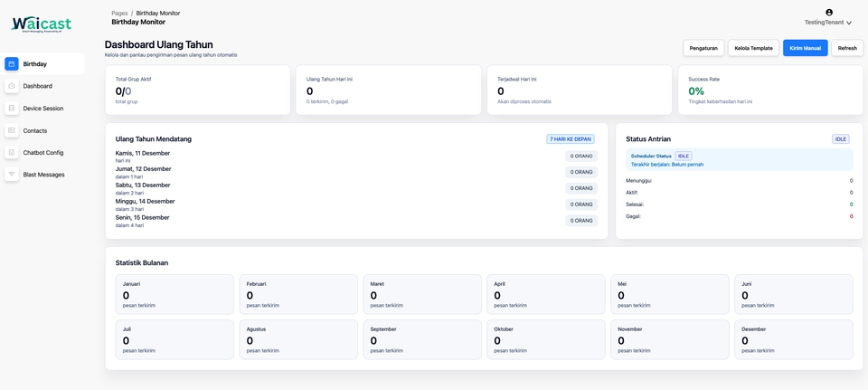Image resolution: width=868 pixels, height=390 pixels.
Task: Click the Pages breadcrumb link
Action: click(x=119, y=14)
